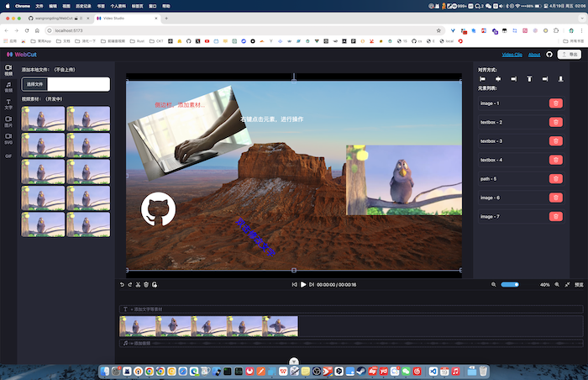Delete the textbox - 3 element
Image resolution: width=588 pixels, height=380 pixels.
(x=556, y=140)
